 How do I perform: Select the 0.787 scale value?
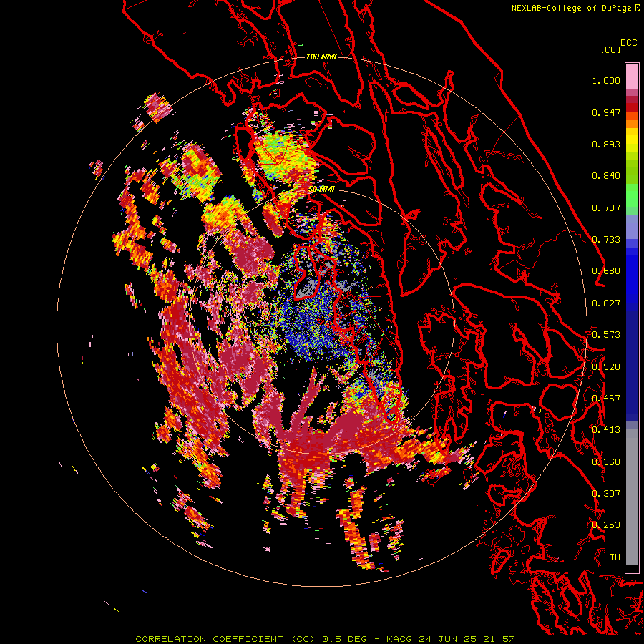click(606, 208)
